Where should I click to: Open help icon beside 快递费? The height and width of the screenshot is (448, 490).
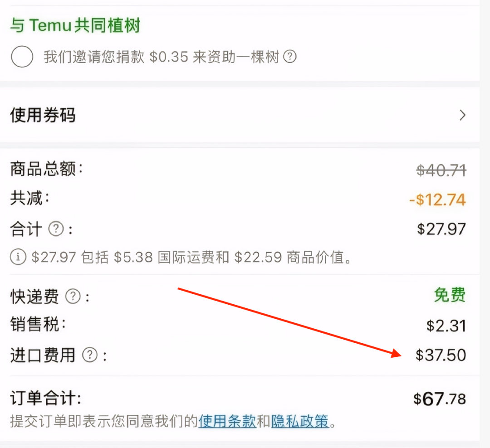click(x=73, y=296)
